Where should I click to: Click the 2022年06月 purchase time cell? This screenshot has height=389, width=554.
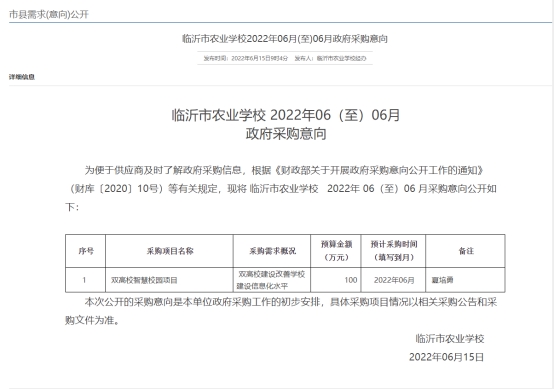click(394, 280)
